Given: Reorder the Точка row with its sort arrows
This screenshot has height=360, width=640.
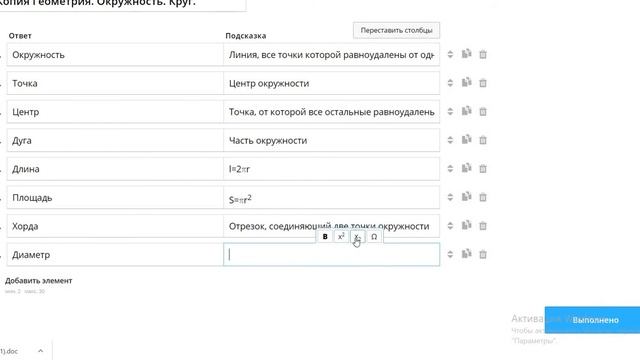Looking at the screenshot, I should pos(450,83).
